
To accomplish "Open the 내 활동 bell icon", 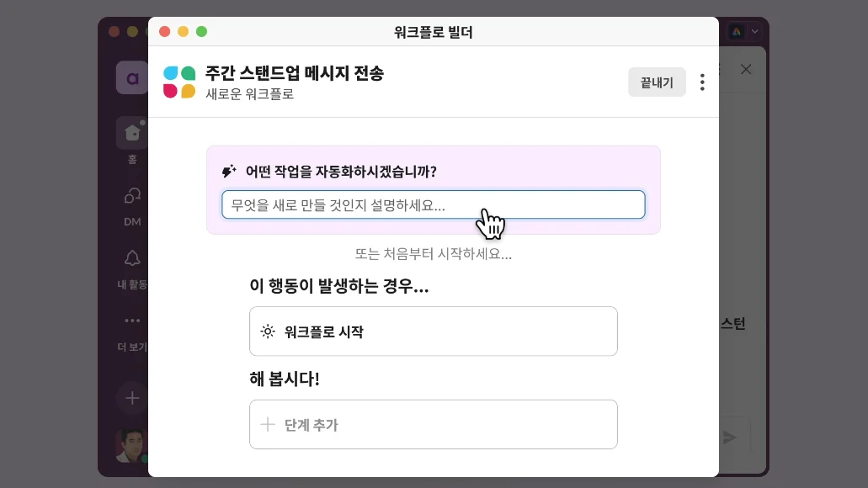I will [x=132, y=258].
